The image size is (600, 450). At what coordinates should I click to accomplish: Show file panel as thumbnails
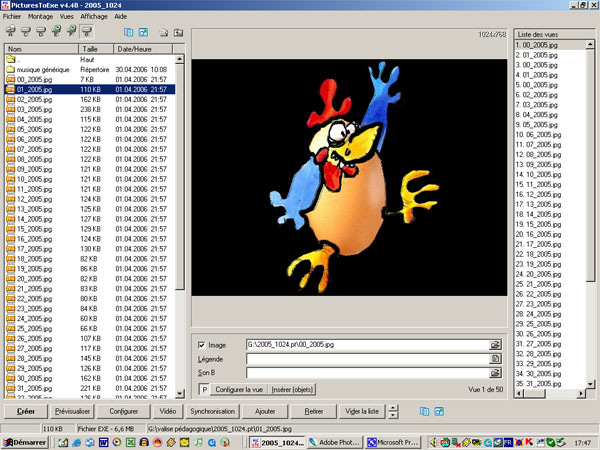click(x=143, y=33)
